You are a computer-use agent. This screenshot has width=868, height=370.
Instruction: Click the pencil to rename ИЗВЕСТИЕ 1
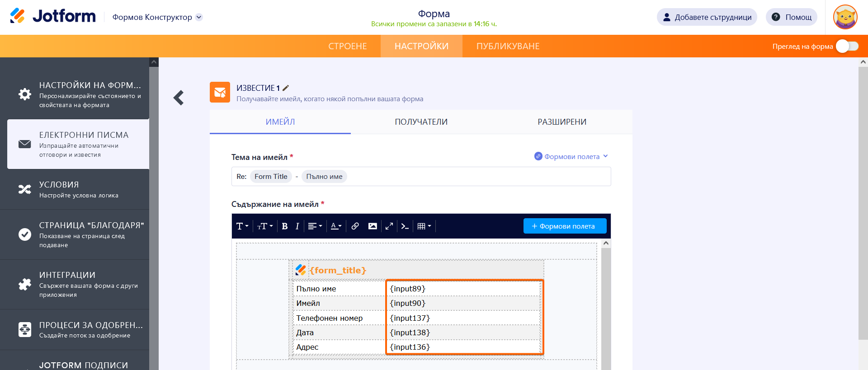tap(286, 88)
